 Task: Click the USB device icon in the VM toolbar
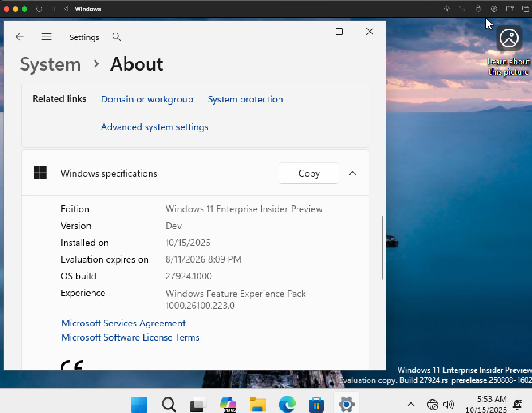[x=477, y=8]
